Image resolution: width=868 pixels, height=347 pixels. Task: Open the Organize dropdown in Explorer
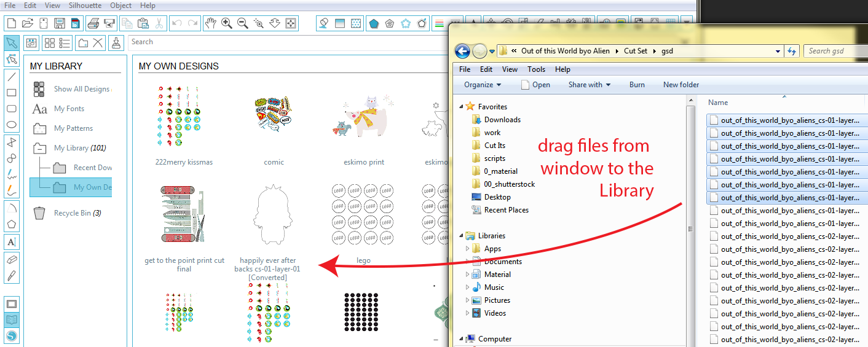coord(483,85)
